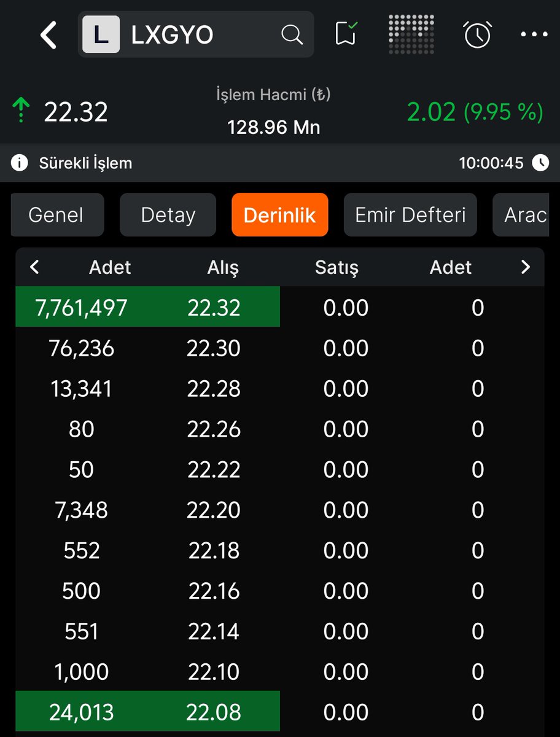The height and width of the screenshot is (737, 560).
Task: Select the 24,013 quantity cell
Action: 81,712
